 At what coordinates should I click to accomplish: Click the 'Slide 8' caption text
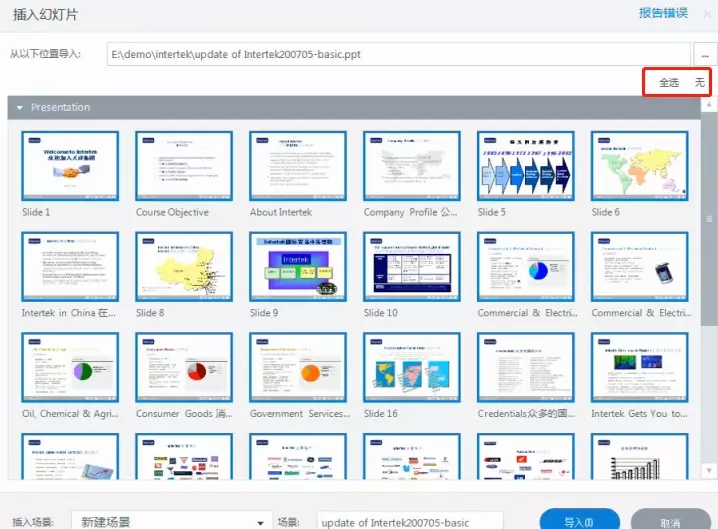(x=150, y=313)
